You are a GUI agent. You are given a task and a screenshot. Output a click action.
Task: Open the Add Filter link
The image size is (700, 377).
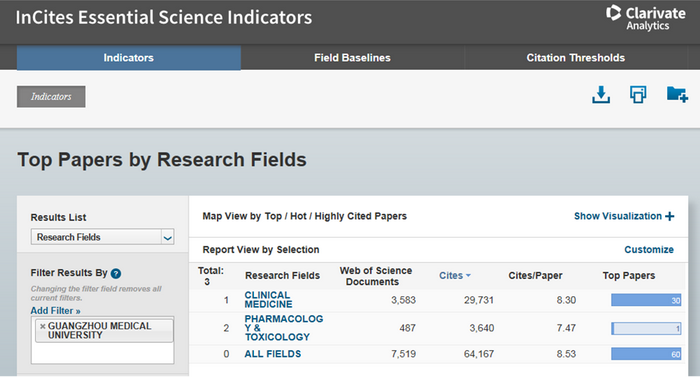(55, 310)
